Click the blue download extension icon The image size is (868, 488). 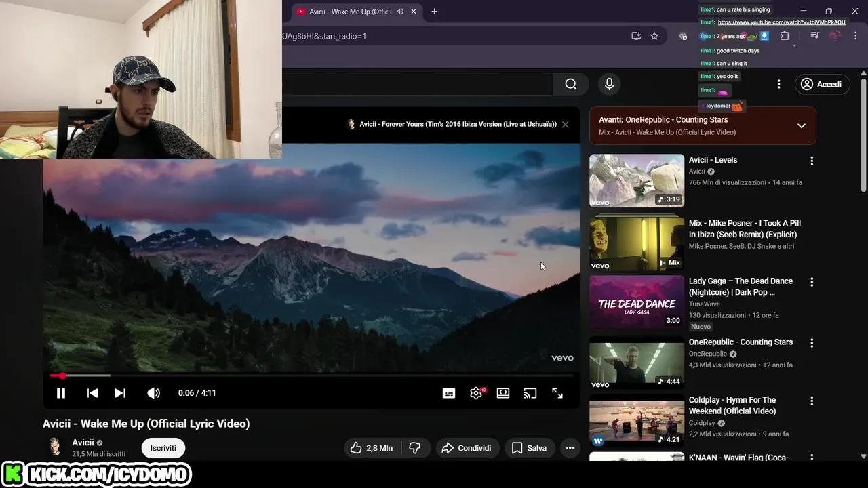[x=764, y=36]
